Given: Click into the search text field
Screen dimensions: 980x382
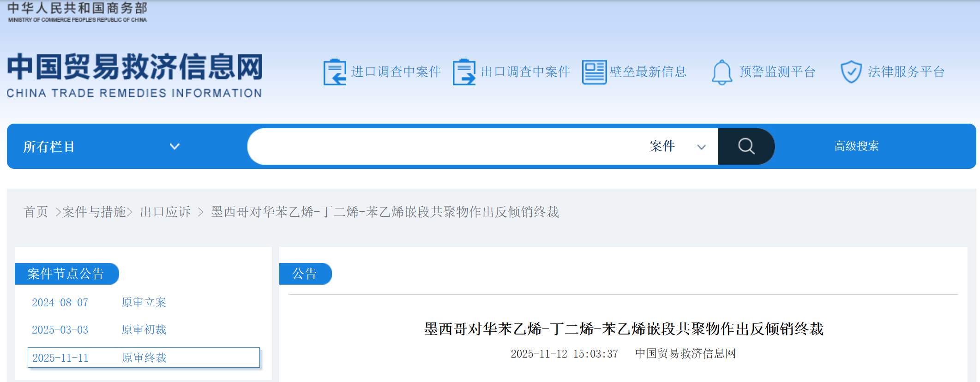Looking at the screenshot, I should coord(443,147).
